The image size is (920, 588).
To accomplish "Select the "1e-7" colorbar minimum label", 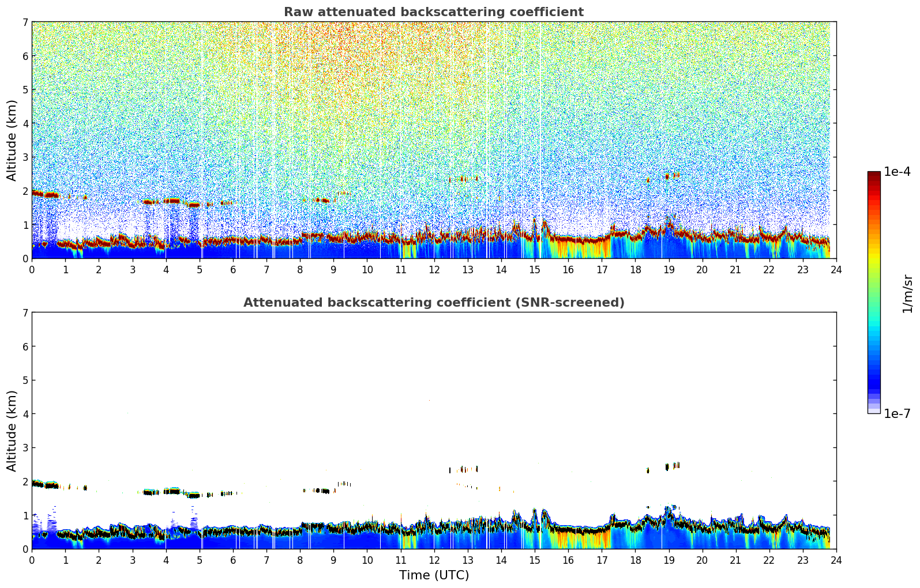I will click(898, 413).
